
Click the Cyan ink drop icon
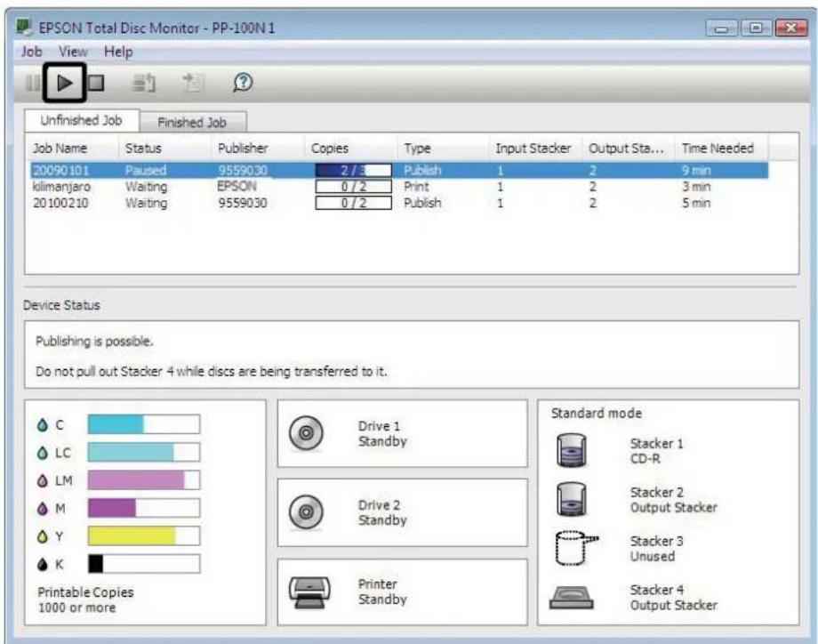43,425
